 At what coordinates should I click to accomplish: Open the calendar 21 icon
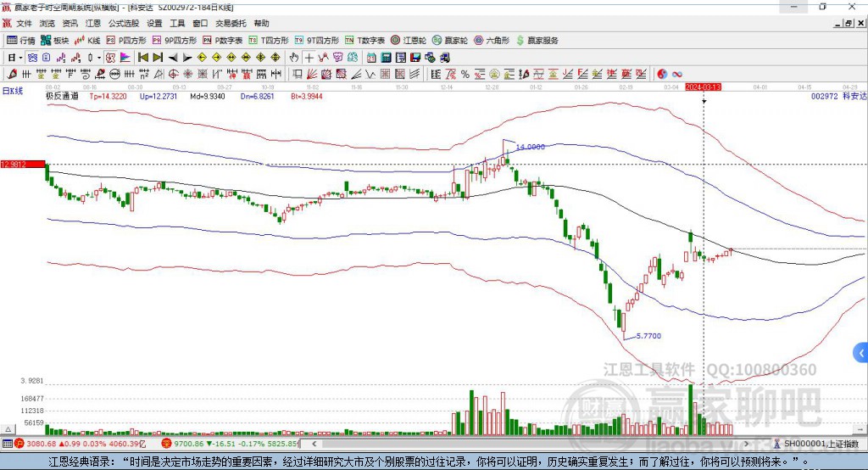[x=371, y=58]
